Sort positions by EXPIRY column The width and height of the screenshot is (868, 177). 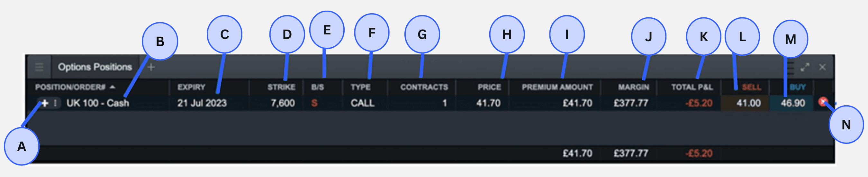tap(191, 87)
